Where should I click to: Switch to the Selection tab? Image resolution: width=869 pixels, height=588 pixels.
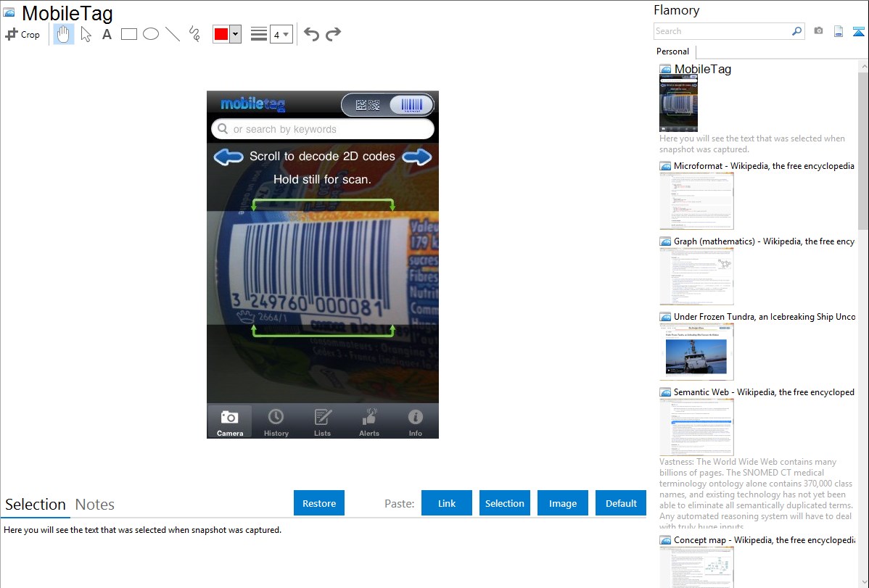tap(36, 505)
